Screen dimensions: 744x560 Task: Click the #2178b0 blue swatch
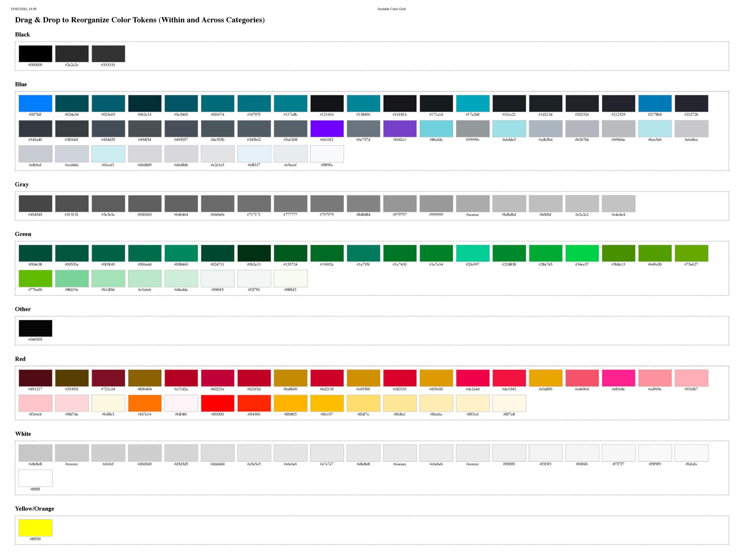pos(654,103)
